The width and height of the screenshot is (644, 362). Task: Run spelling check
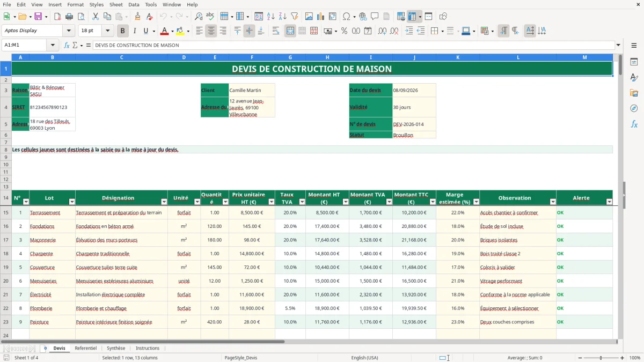pos(210,17)
